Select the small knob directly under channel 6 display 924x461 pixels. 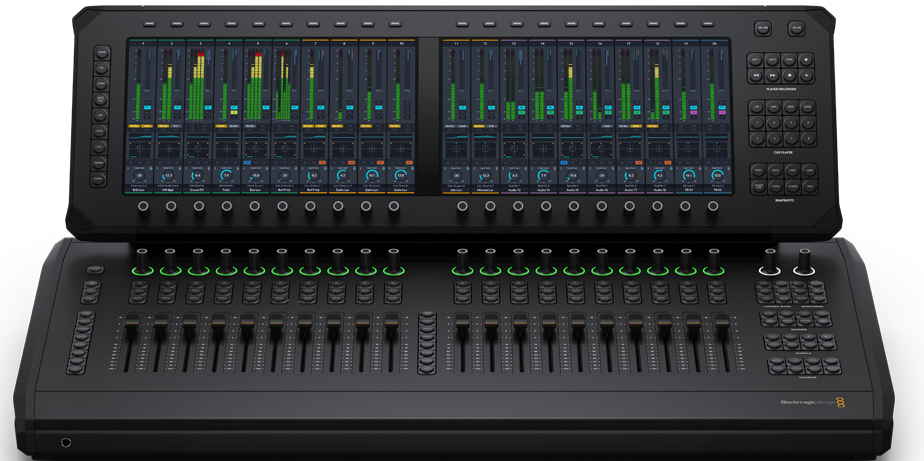coord(283,206)
